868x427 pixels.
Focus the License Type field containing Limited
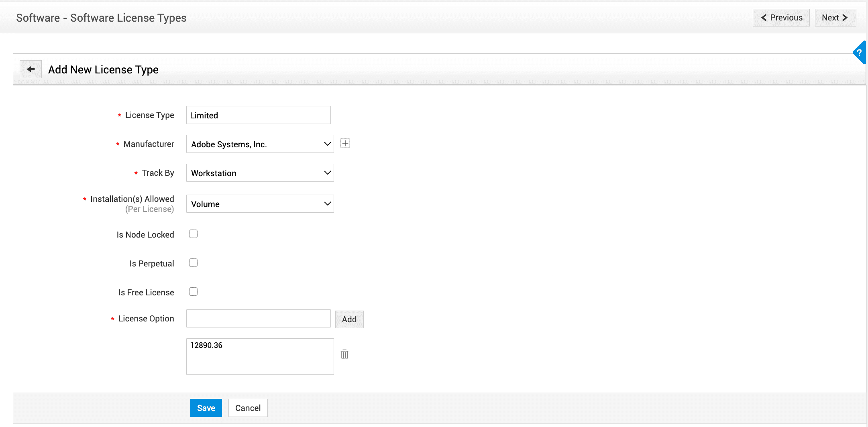[258, 115]
